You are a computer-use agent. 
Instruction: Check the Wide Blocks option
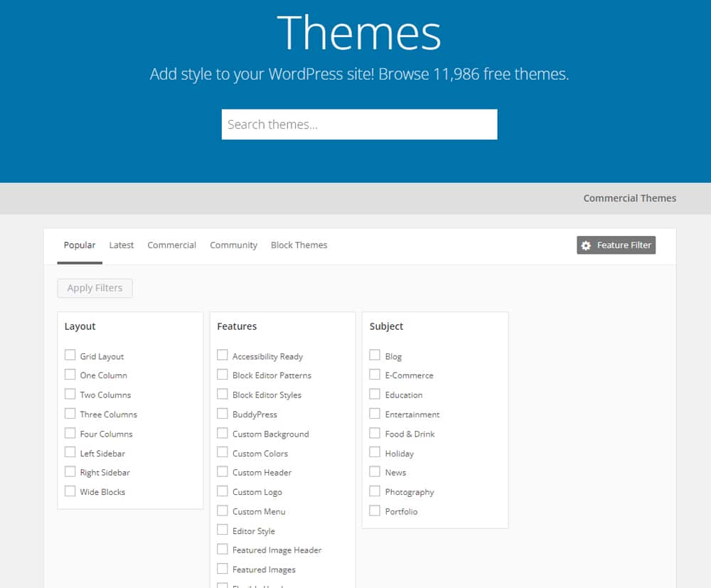[70, 491]
